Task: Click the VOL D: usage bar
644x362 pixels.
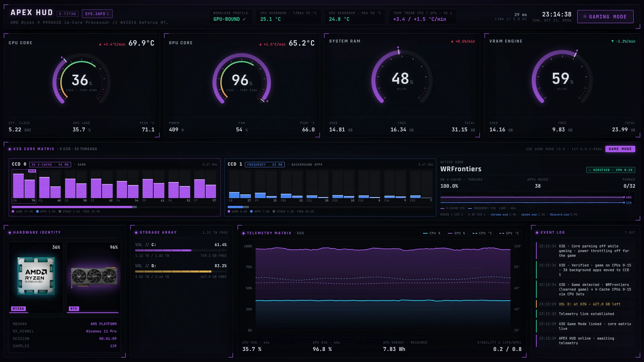Action: coord(181,271)
